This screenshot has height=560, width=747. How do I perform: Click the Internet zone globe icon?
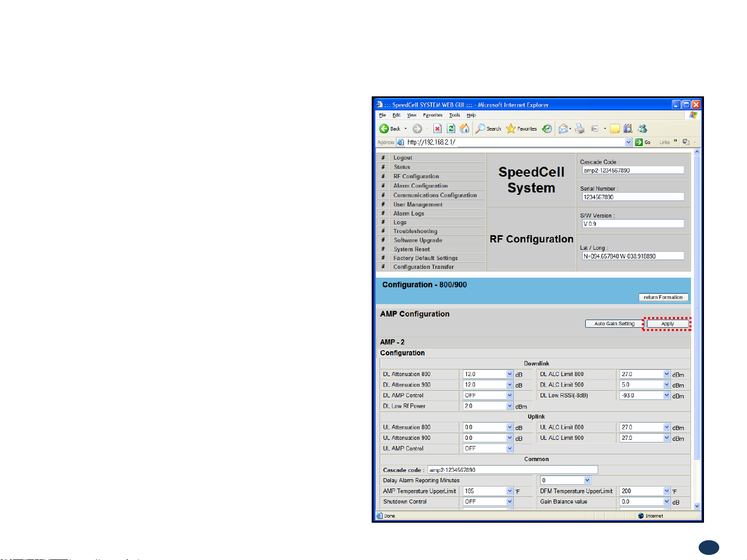coord(641,516)
